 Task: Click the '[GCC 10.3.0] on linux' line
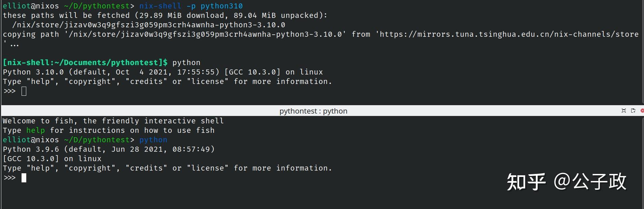pos(52,159)
